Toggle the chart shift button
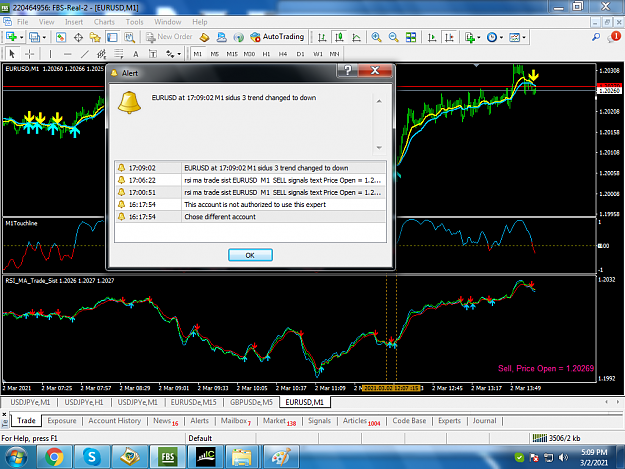625x469 pixels. [x=449, y=37]
